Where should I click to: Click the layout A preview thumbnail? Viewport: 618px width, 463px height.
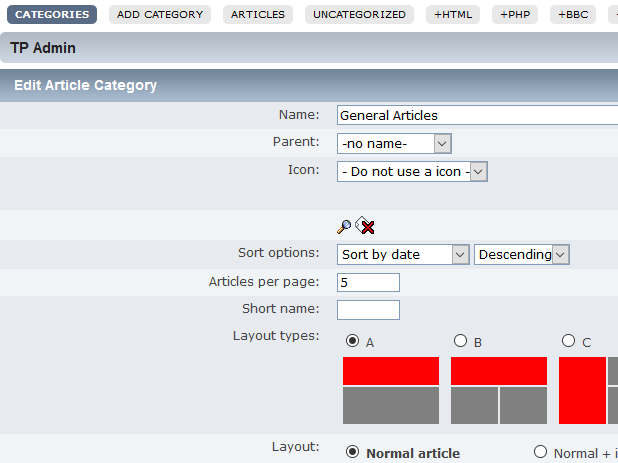[x=391, y=390]
